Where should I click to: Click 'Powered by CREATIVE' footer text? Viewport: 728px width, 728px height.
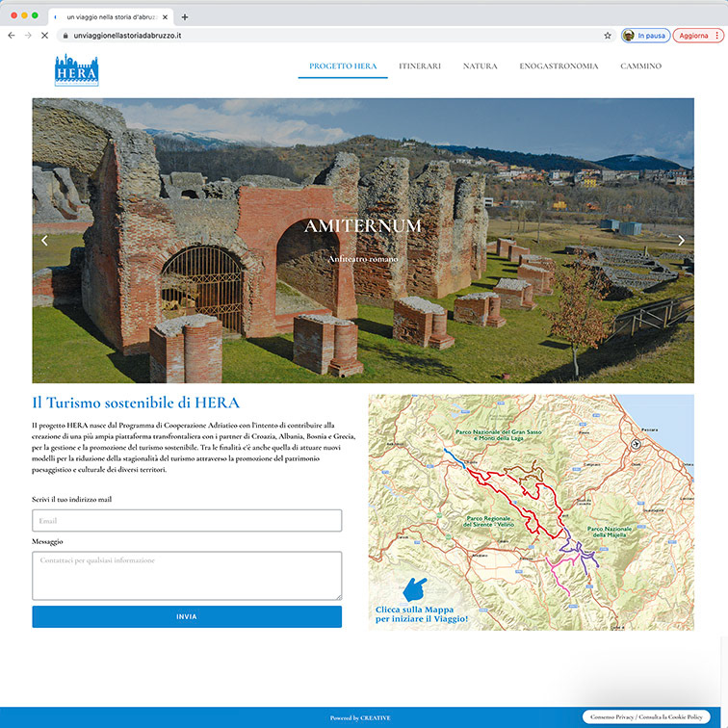tap(360, 717)
